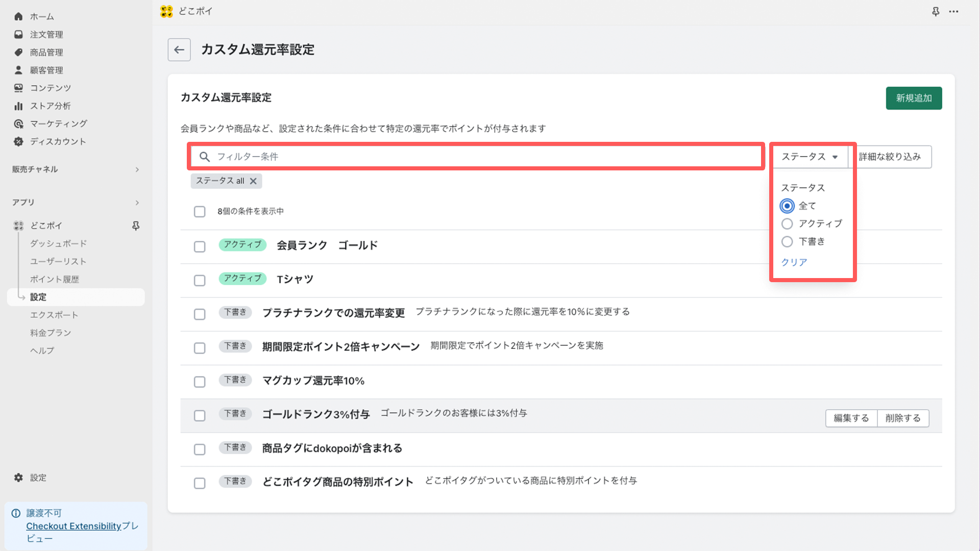Click the product management tag icon
The image size is (980, 551).
click(x=18, y=52)
